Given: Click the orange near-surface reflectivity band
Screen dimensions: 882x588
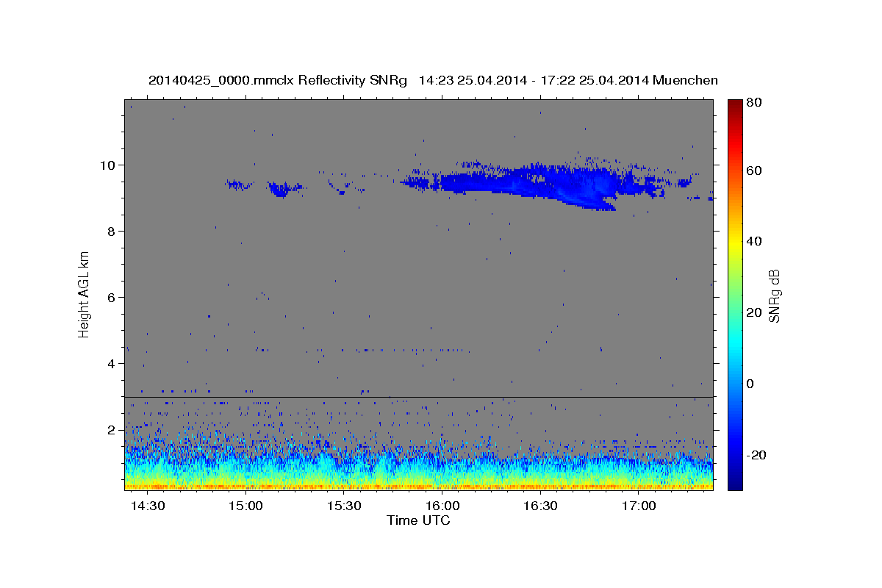Looking at the screenshot, I should pos(418,486).
